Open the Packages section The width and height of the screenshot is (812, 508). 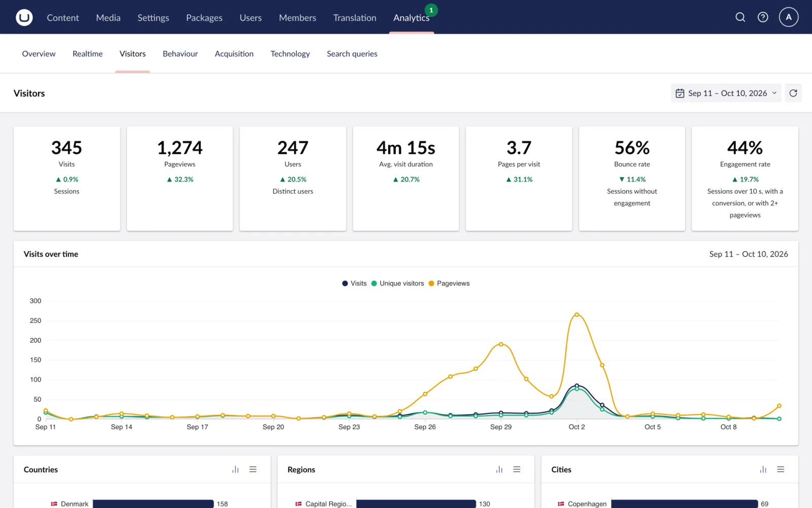(x=204, y=18)
